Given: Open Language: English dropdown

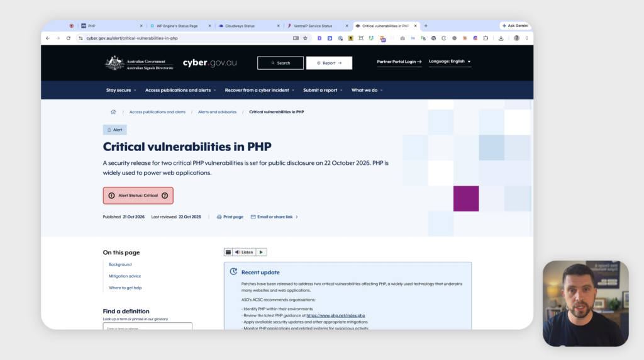Looking at the screenshot, I should (450, 61).
